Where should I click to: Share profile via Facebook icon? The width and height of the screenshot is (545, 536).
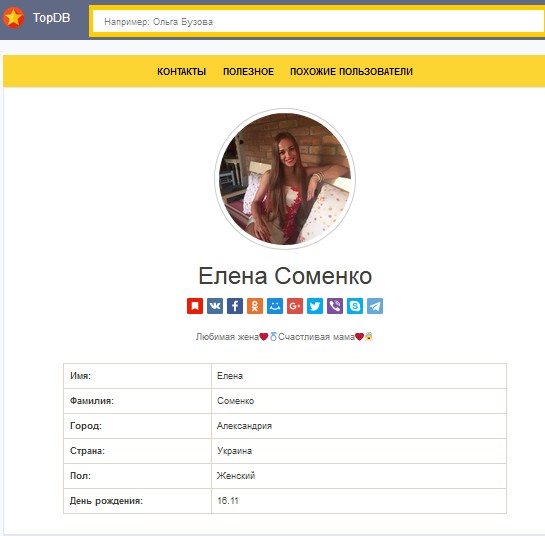(235, 306)
